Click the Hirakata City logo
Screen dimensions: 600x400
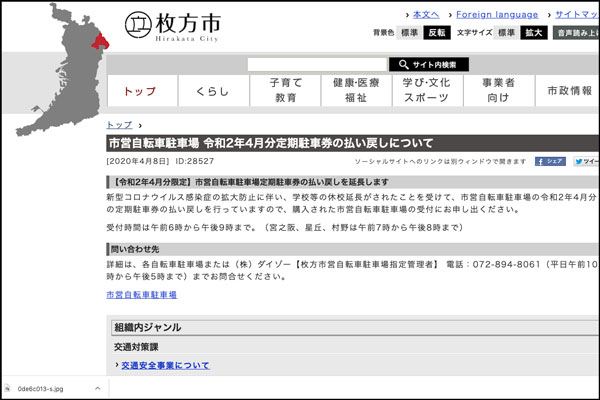point(172,26)
